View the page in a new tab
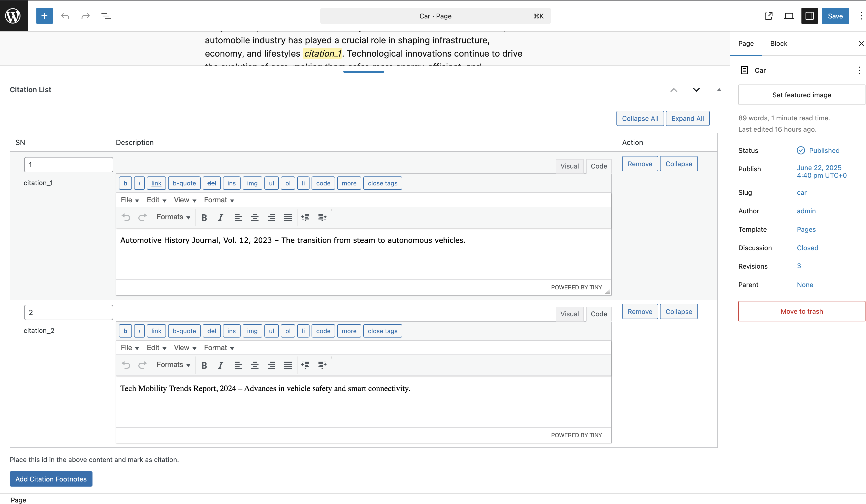Screen dimensions: 866x504 pyautogui.click(x=768, y=16)
